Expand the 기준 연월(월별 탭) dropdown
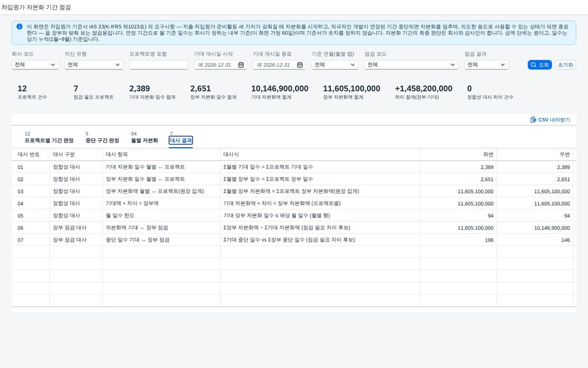The image size is (588, 368). [335, 65]
